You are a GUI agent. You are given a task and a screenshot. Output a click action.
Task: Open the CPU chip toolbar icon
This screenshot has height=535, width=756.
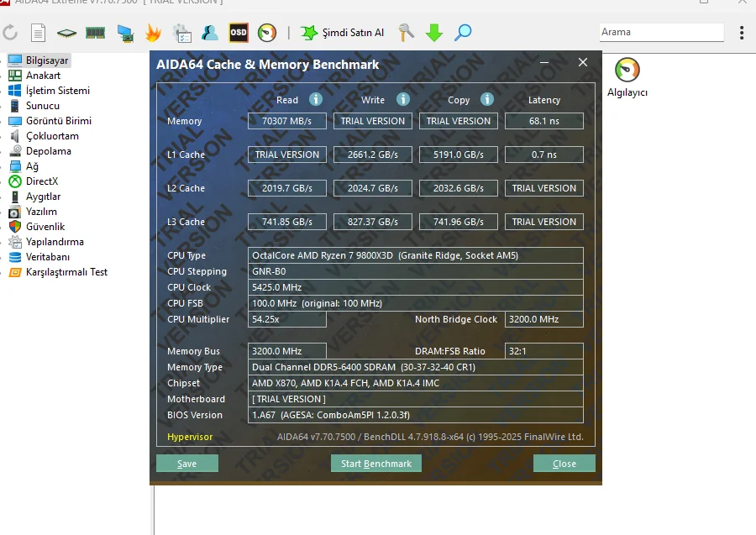[66, 33]
